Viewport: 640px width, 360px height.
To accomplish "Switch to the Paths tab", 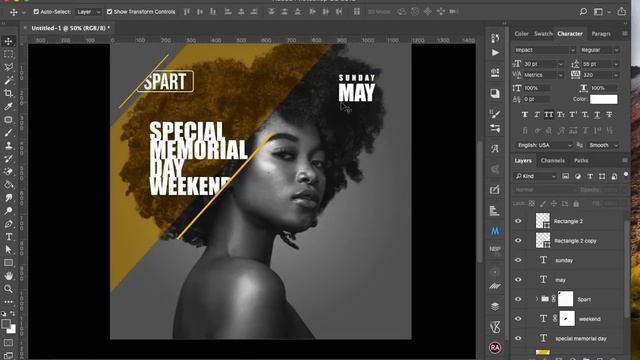I will coord(581,160).
